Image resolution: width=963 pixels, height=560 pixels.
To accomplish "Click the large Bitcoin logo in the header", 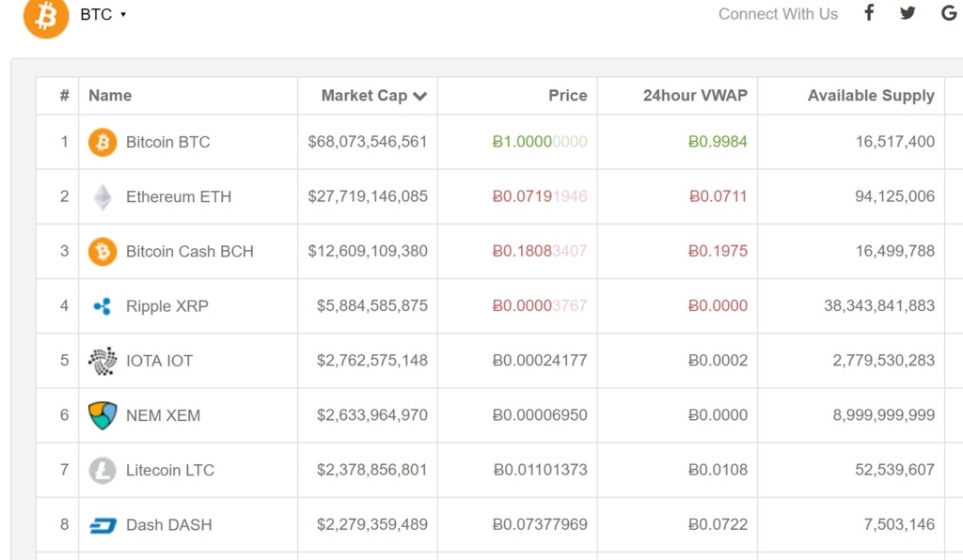I will [46, 17].
